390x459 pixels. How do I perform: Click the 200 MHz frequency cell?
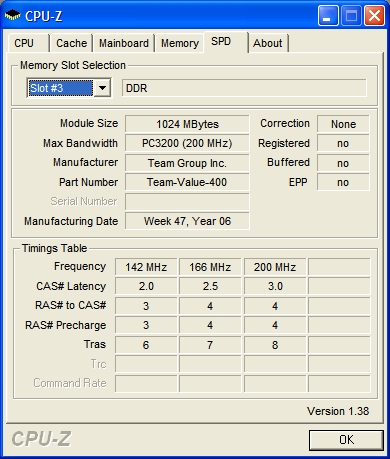[x=275, y=267]
